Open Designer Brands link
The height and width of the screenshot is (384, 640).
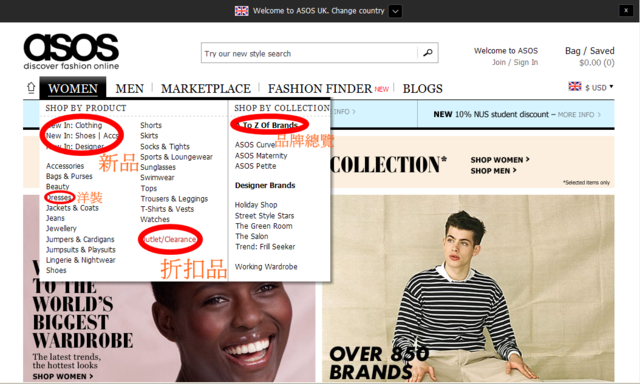click(265, 185)
